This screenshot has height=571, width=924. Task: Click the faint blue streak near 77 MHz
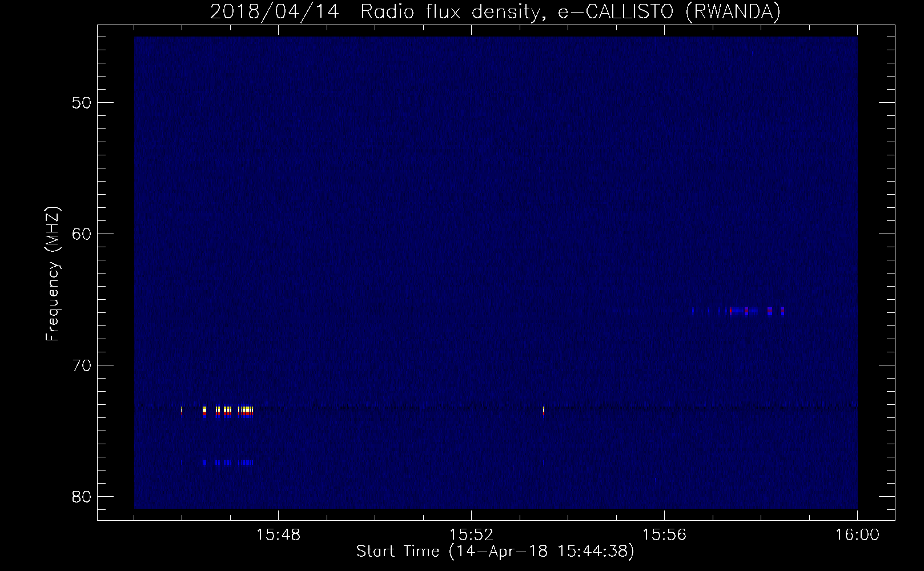pyautogui.click(x=228, y=463)
